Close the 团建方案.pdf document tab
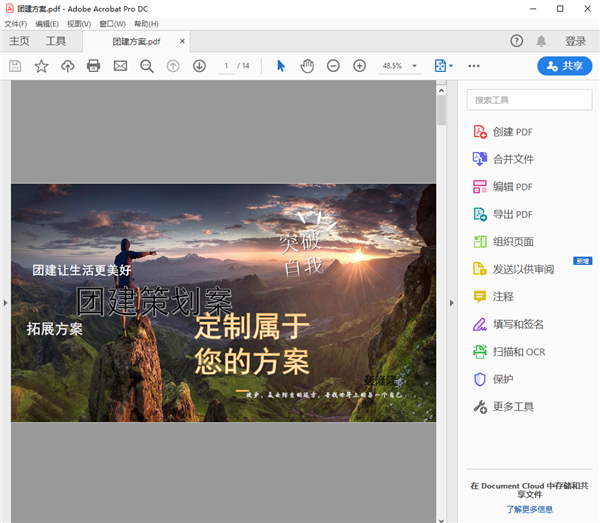This screenshot has height=523, width=600. [181, 42]
